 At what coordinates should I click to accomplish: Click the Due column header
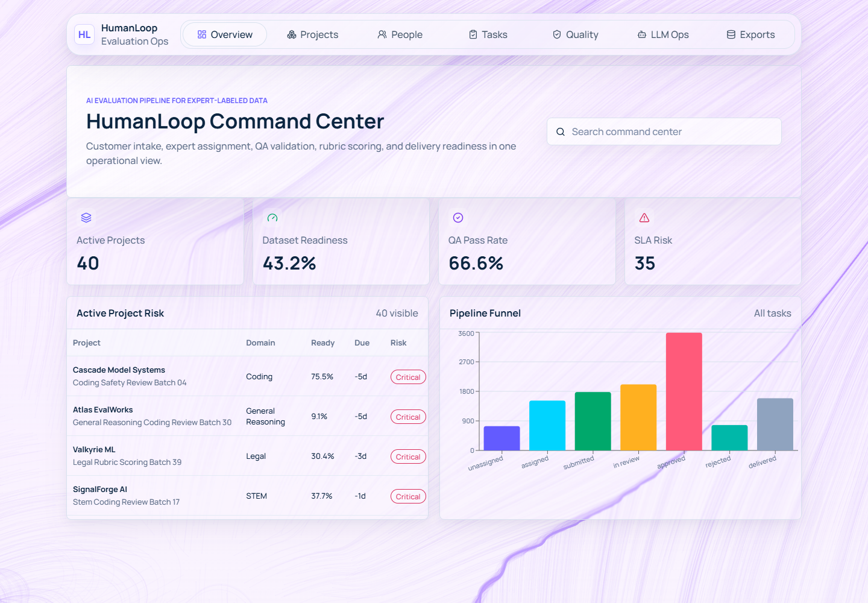(362, 343)
